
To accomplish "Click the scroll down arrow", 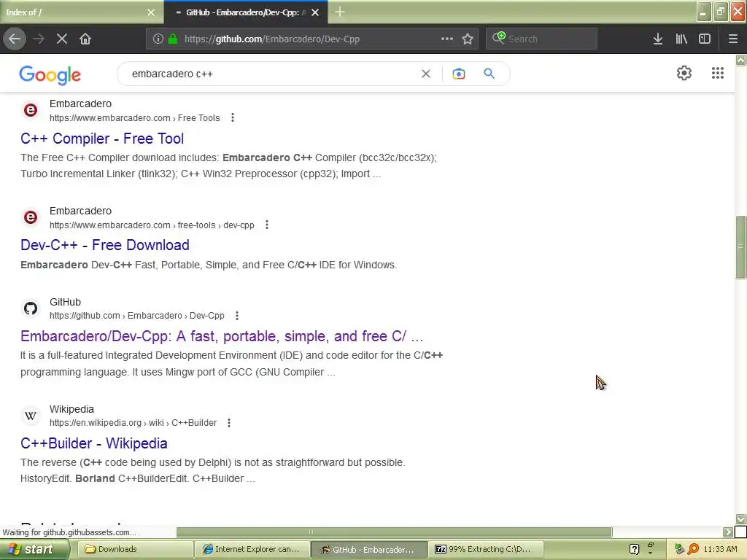I will (741, 518).
